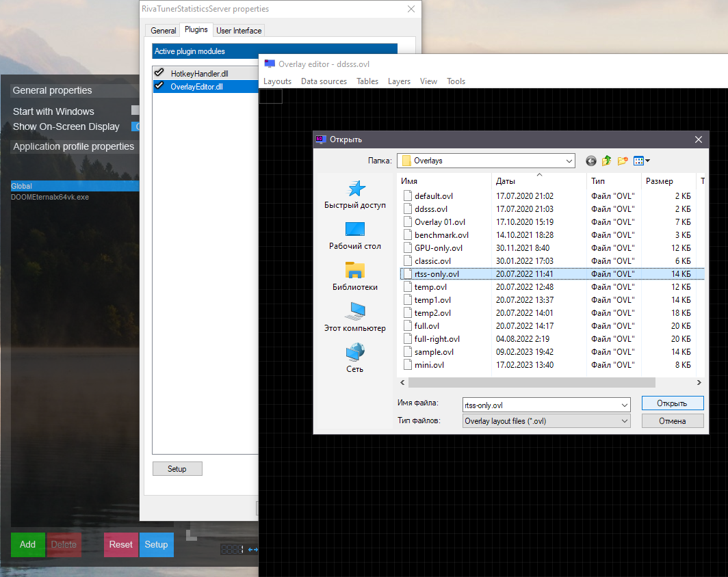The height and width of the screenshot is (577, 728).
Task: Sort by the Тип column header
Action: (x=614, y=181)
